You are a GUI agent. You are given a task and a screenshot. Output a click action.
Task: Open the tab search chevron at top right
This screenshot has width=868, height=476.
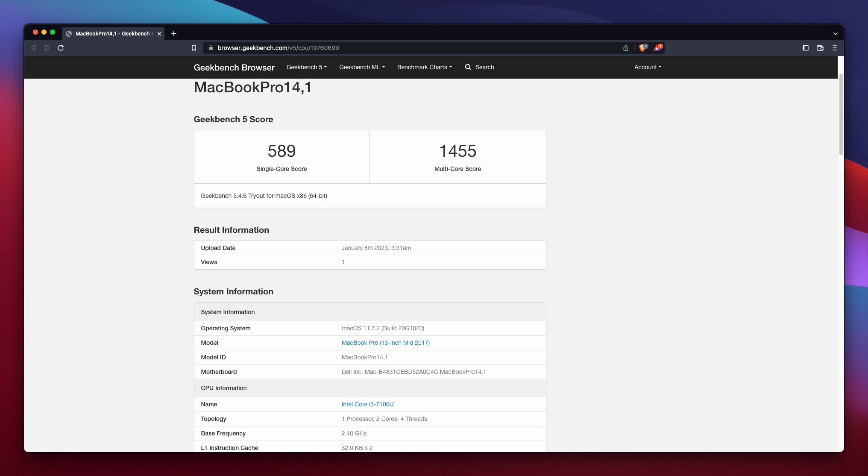click(x=836, y=34)
